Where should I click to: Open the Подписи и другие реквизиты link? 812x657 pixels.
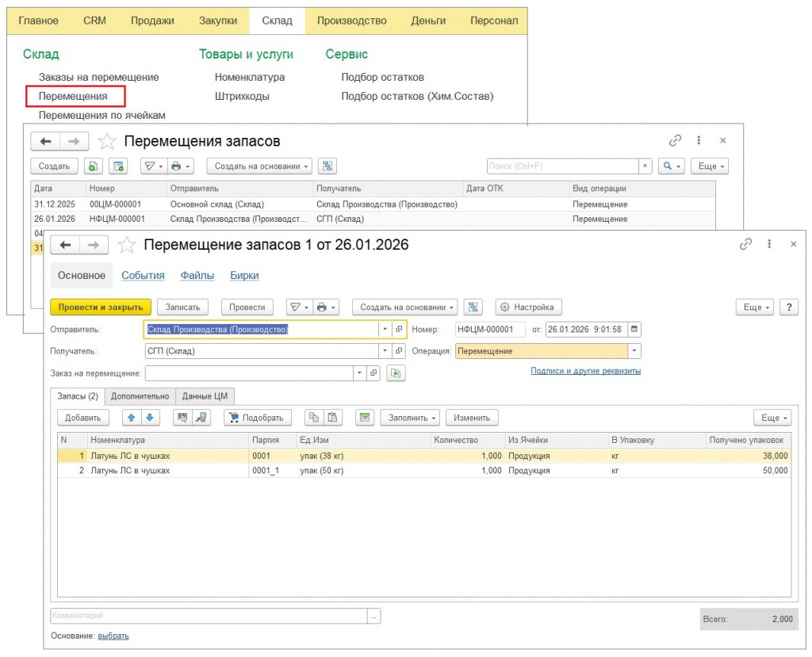[x=585, y=371]
